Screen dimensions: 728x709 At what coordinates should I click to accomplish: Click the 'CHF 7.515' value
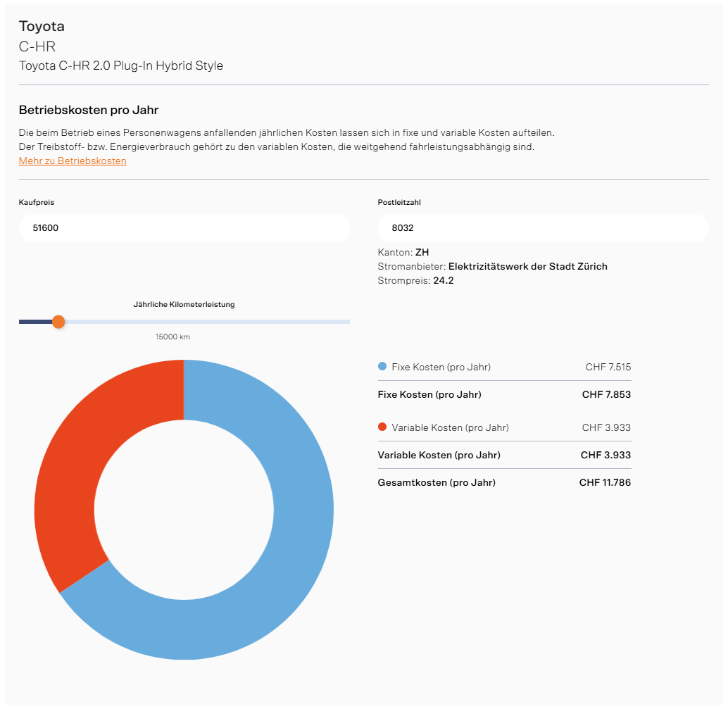[608, 368]
